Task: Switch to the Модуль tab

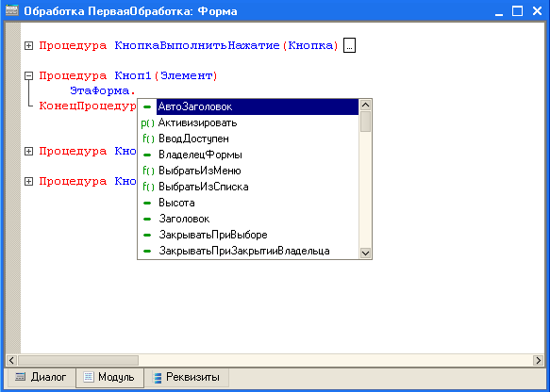Action: click(109, 377)
